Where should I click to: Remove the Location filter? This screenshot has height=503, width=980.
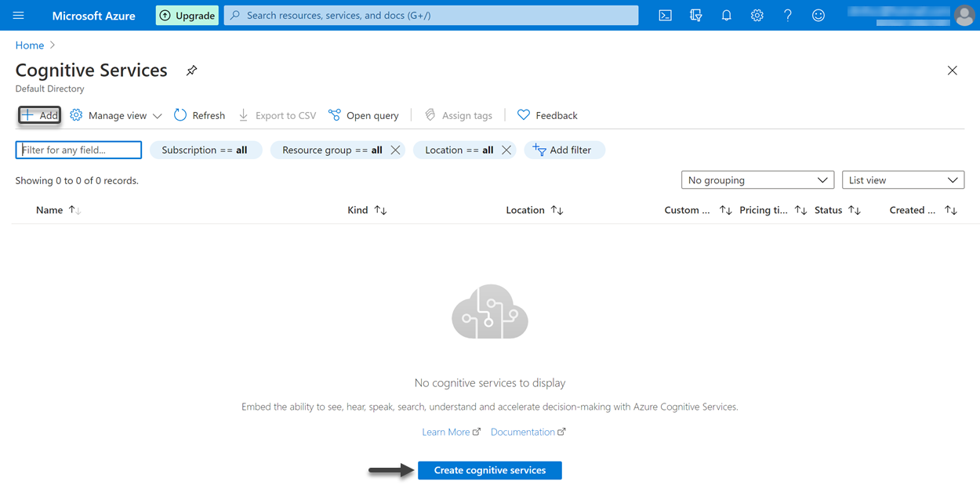tap(506, 150)
